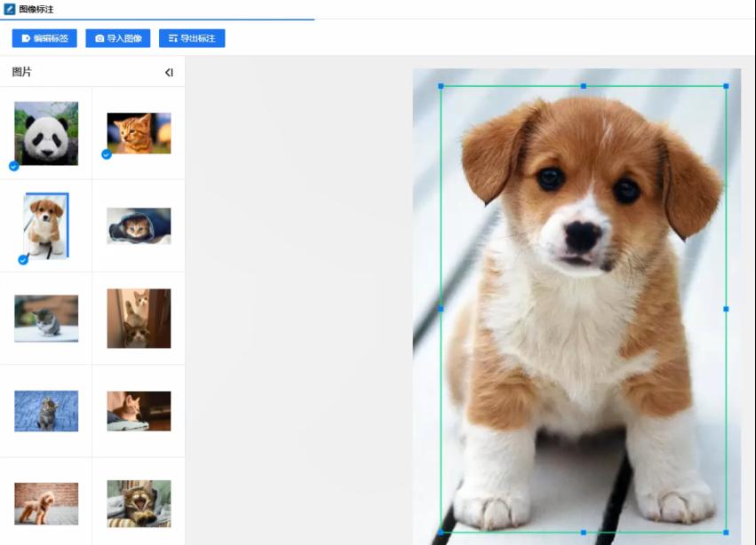Click the bottom-middle handle of the bounding box
This screenshot has width=756, height=545.
click(584, 533)
